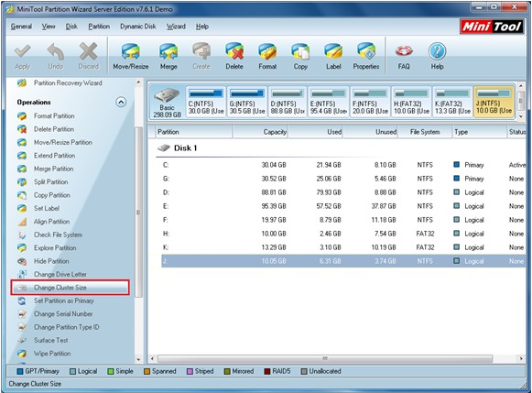Sort by the Used column header
This screenshot has width=532, height=393.
pos(316,132)
